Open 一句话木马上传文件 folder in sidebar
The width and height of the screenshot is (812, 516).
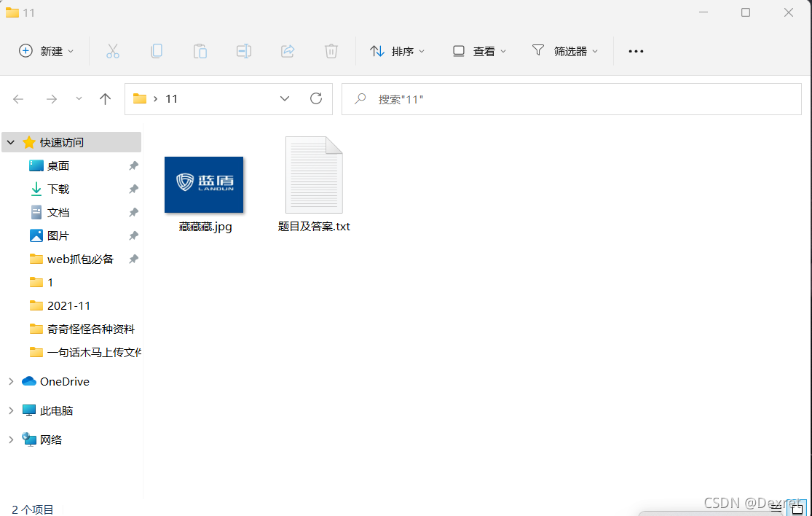click(x=94, y=352)
